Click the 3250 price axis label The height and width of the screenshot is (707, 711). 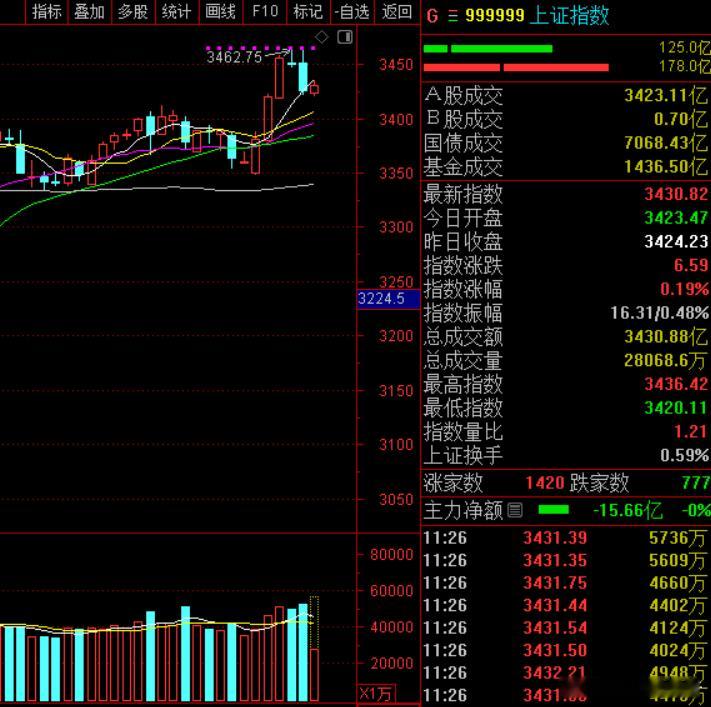coord(396,282)
